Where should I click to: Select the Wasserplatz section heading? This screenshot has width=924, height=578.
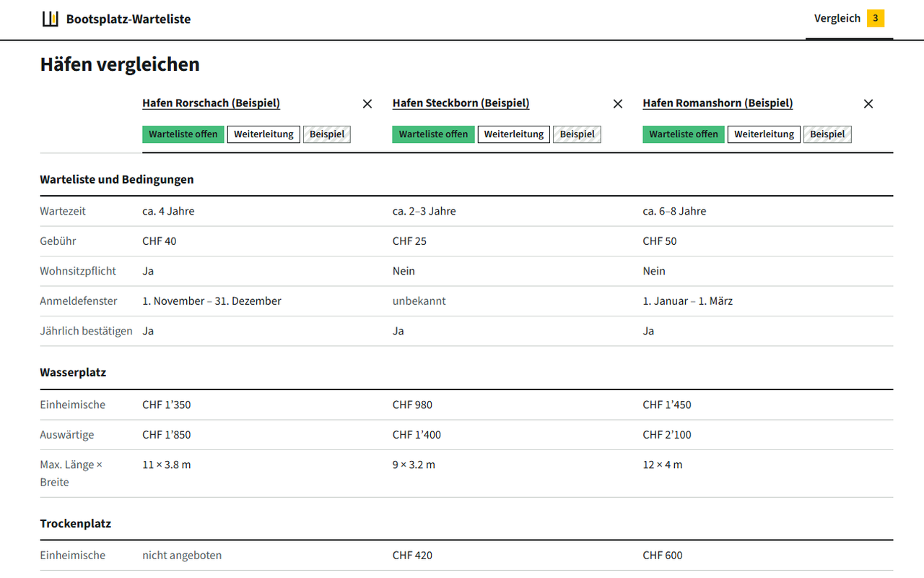(x=73, y=373)
